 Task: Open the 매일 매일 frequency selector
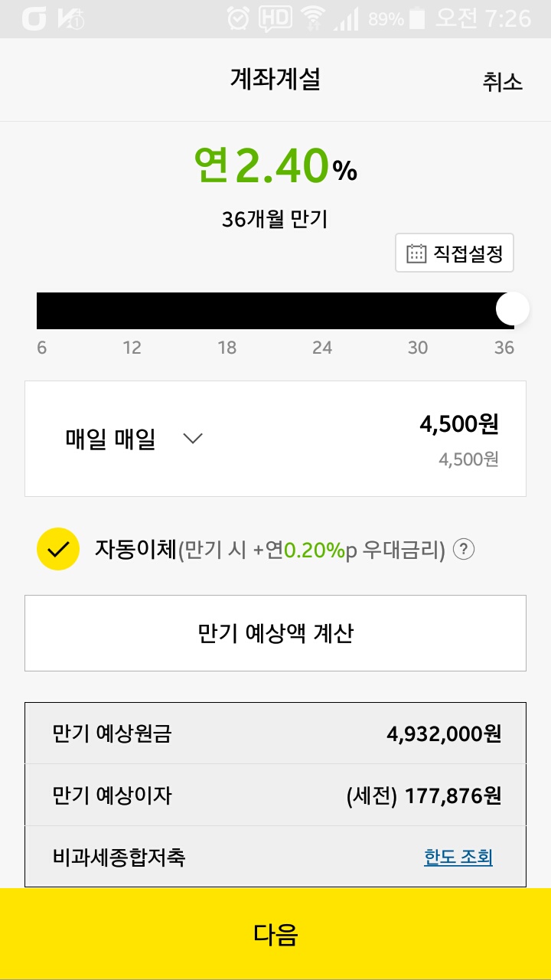click(111, 439)
